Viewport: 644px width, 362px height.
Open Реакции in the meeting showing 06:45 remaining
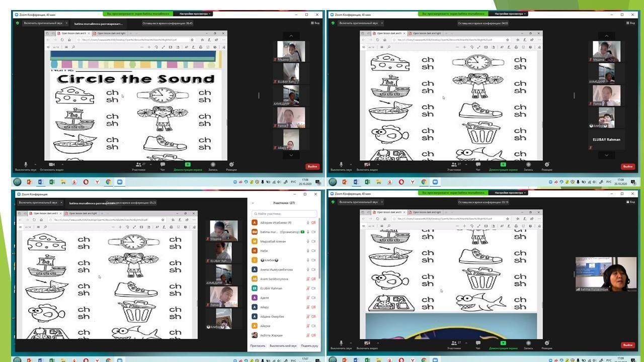tap(231, 164)
